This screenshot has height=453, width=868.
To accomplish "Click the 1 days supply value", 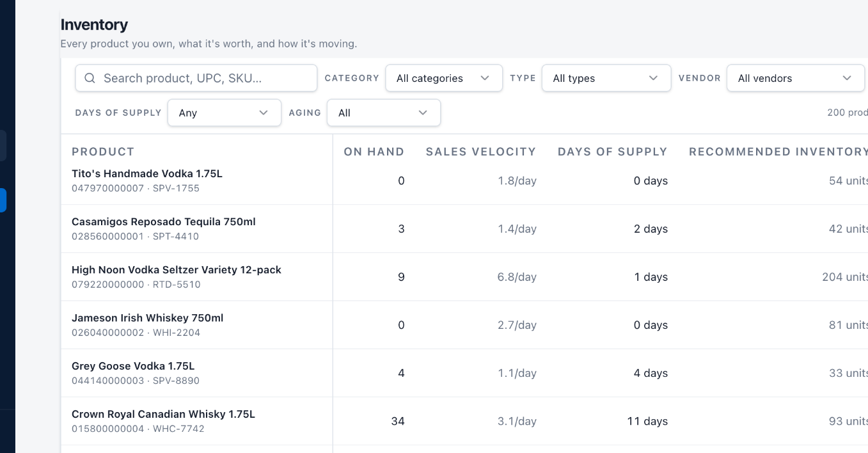I will click(651, 277).
